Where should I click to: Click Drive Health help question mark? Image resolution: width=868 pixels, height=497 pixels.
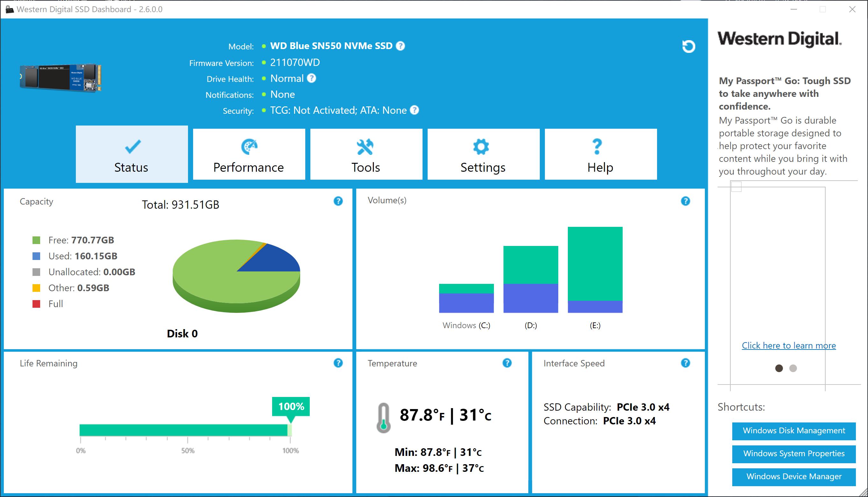tap(311, 78)
